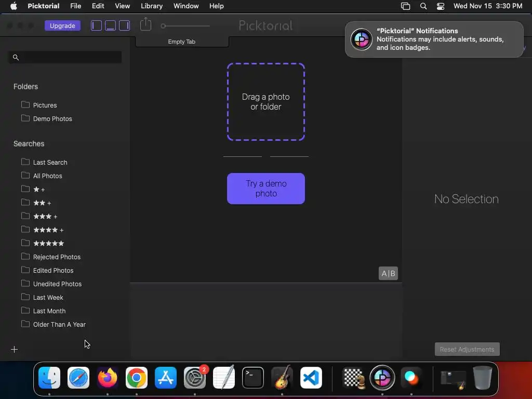Open the orange-blue orb app in Dock
This screenshot has height=399, width=532.
pos(411,378)
